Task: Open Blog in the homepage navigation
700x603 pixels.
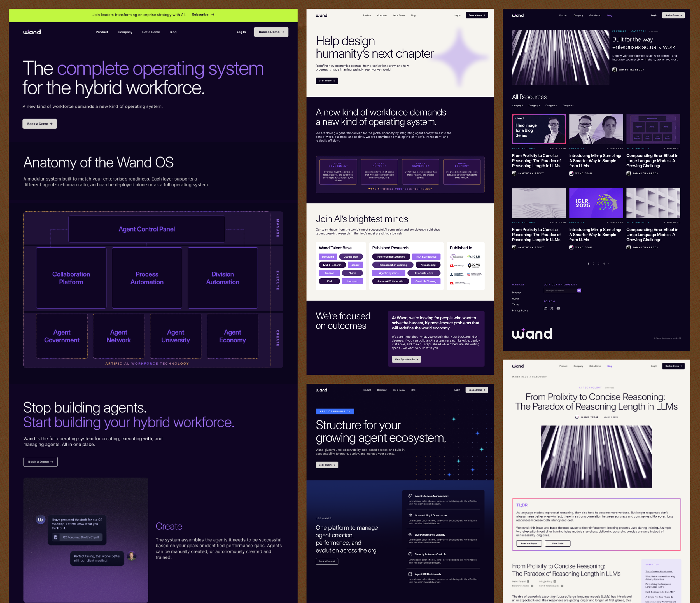Action: (173, 32)
